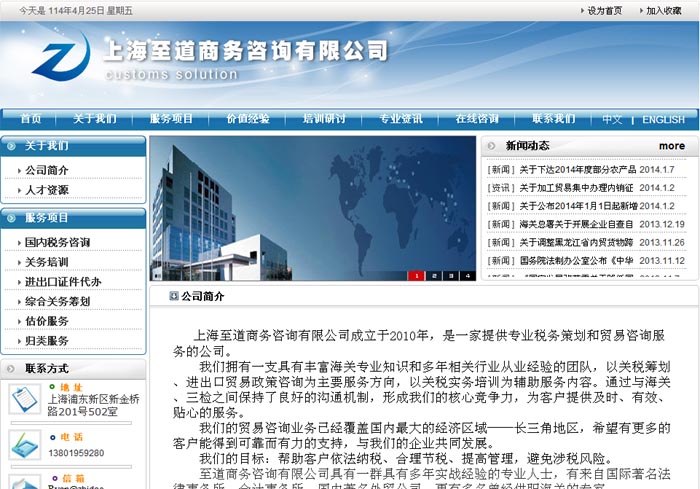Open 估价服务 service link

[x=46, y=321]
